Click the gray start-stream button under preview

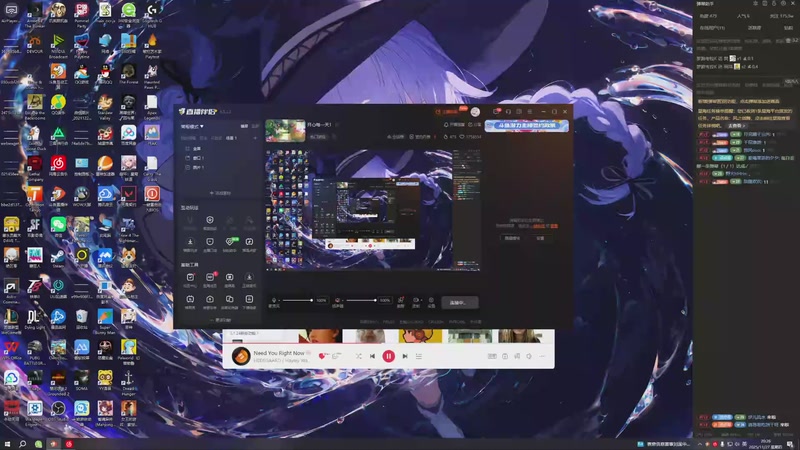(x=460, y=303)
